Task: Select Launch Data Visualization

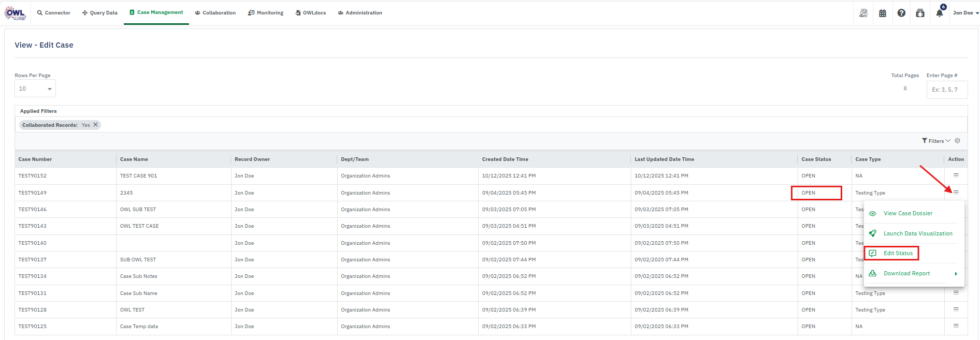Action: tap(917, 233)
